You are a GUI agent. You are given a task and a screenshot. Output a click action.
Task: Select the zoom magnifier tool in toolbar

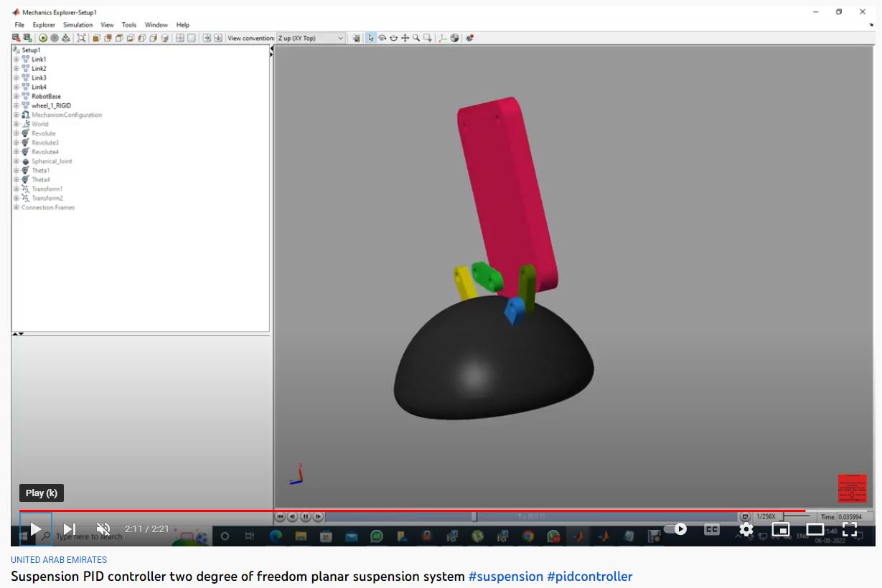click(416, 38)
